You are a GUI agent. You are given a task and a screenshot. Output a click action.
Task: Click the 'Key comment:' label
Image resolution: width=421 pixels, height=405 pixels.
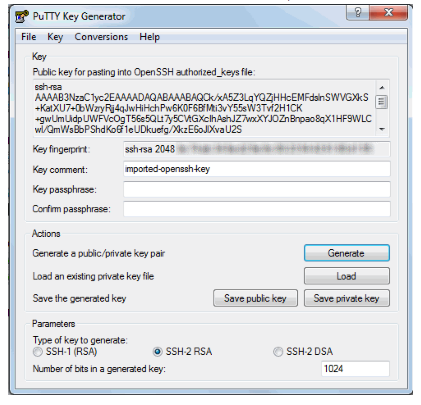[x=60, y=169]
